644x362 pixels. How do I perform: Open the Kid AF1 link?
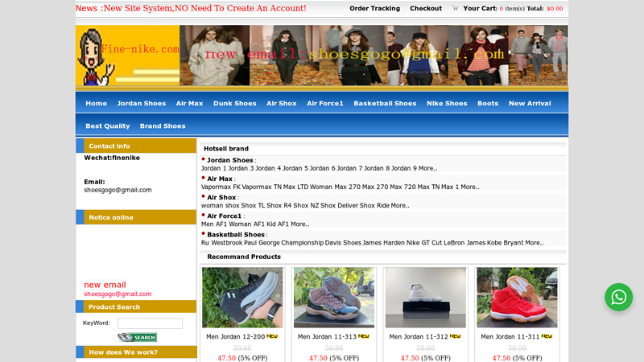tap(278, 224)
